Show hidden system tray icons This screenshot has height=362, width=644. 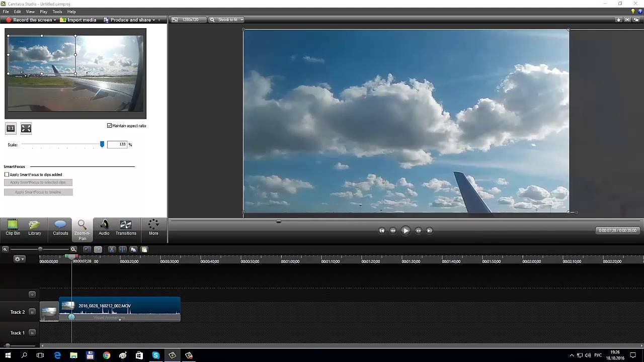pos(572,355)
